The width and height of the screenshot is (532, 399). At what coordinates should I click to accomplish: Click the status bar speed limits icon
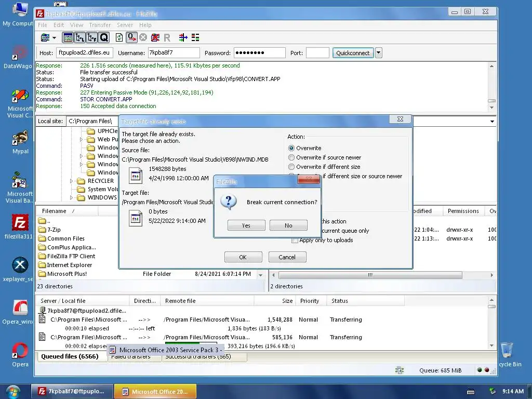(x=400, y=370)
